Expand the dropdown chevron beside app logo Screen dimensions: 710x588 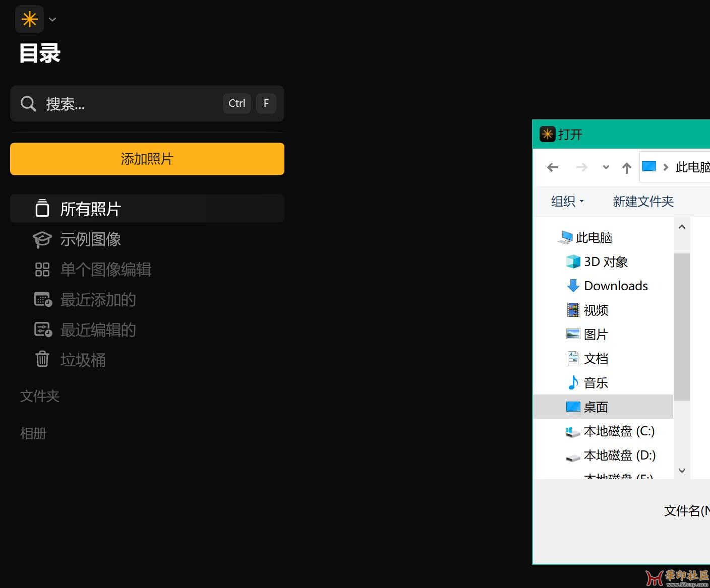point(52,20)
